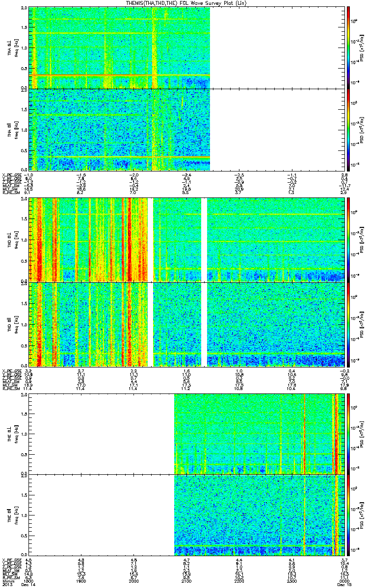This screenshot has height=588, width=368.
Task: Click the 1900 time tick label
Action: (x=81, y=581)
